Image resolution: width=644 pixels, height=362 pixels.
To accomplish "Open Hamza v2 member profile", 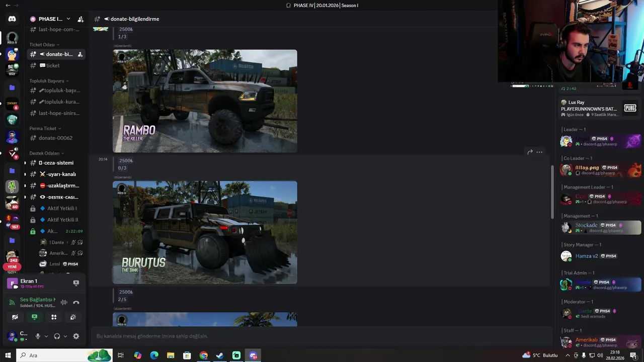I will point(600,256).
